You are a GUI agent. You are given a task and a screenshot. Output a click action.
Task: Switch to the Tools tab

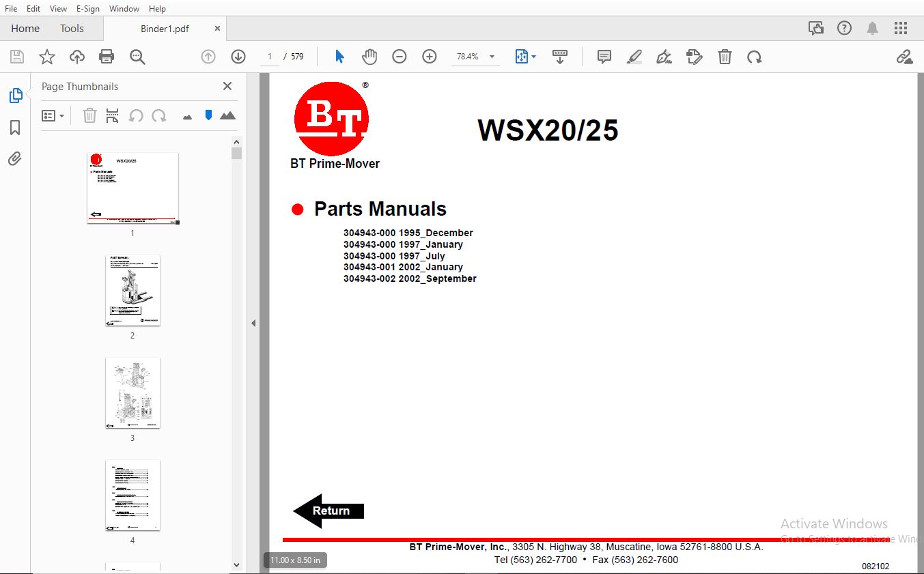(x=72, y=29)
